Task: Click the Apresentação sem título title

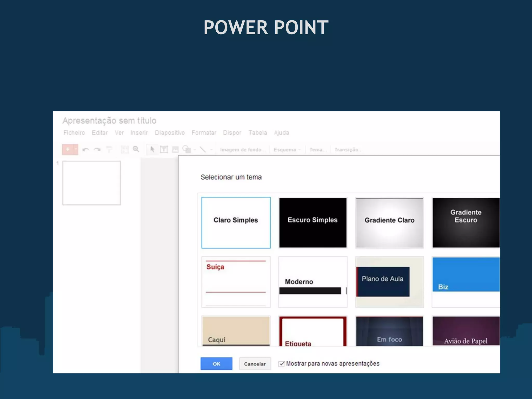Action: tap(109, 121)
